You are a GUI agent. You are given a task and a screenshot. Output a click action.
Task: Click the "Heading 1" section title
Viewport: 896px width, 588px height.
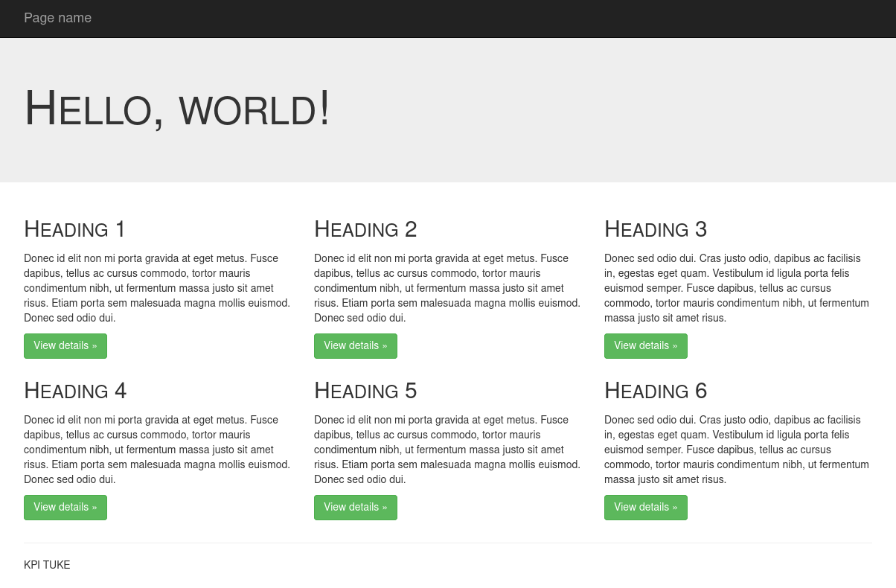pos(75,229)
